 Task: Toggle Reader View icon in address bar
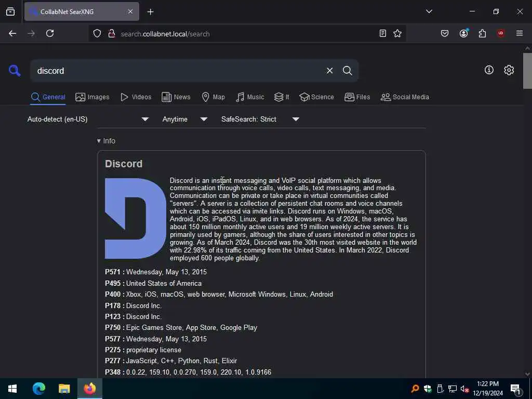(383, 33)
